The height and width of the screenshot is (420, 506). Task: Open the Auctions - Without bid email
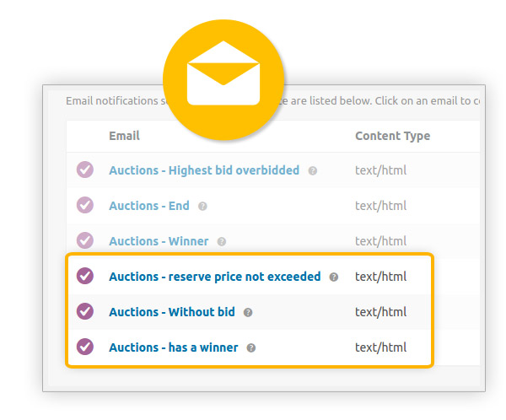pyautogui.click(x=172, y=313)
